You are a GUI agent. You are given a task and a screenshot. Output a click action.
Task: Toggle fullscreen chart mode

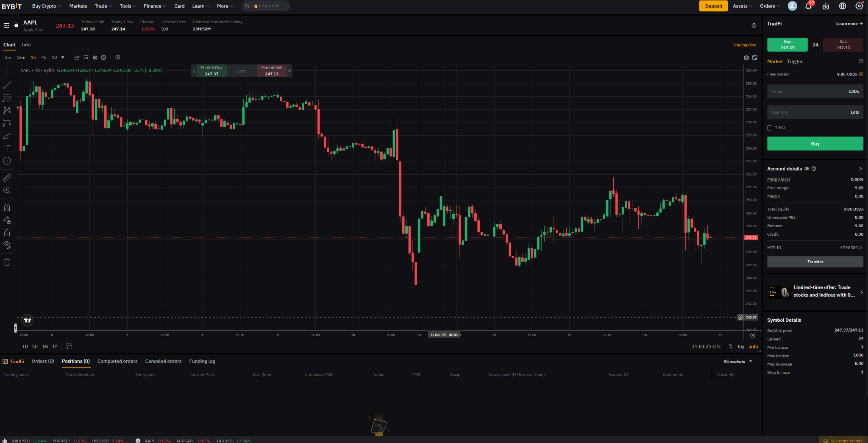755,58
